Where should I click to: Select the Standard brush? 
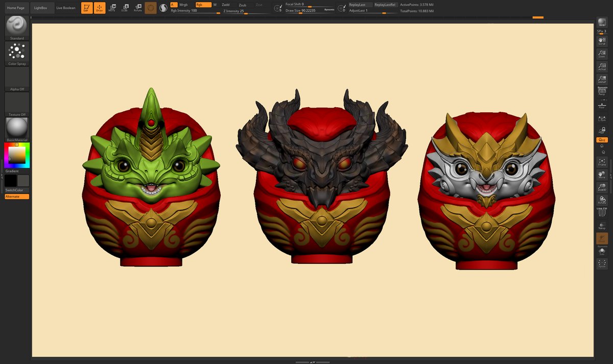tap(16, 27)
